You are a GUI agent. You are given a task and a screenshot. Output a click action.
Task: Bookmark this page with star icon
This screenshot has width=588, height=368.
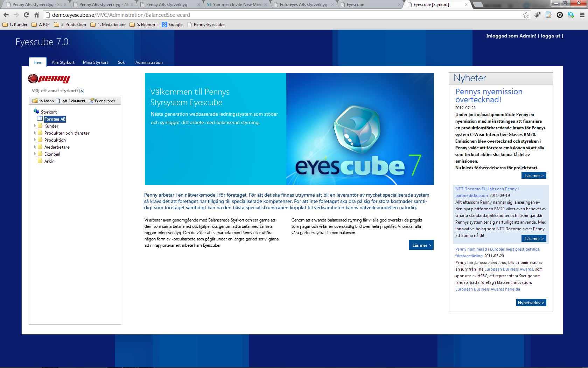pos(526,15)
